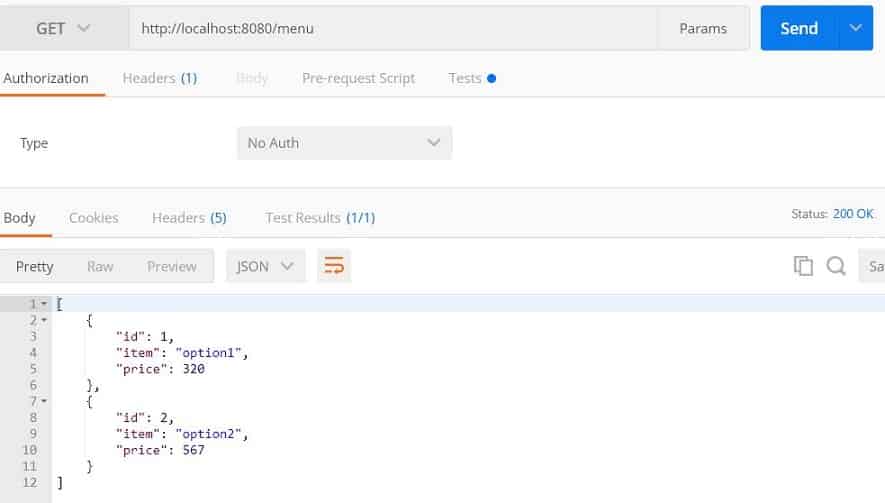Screen dimensions: 885x503
Task: Click the "id": 1 line
Action: coord(144,337)
